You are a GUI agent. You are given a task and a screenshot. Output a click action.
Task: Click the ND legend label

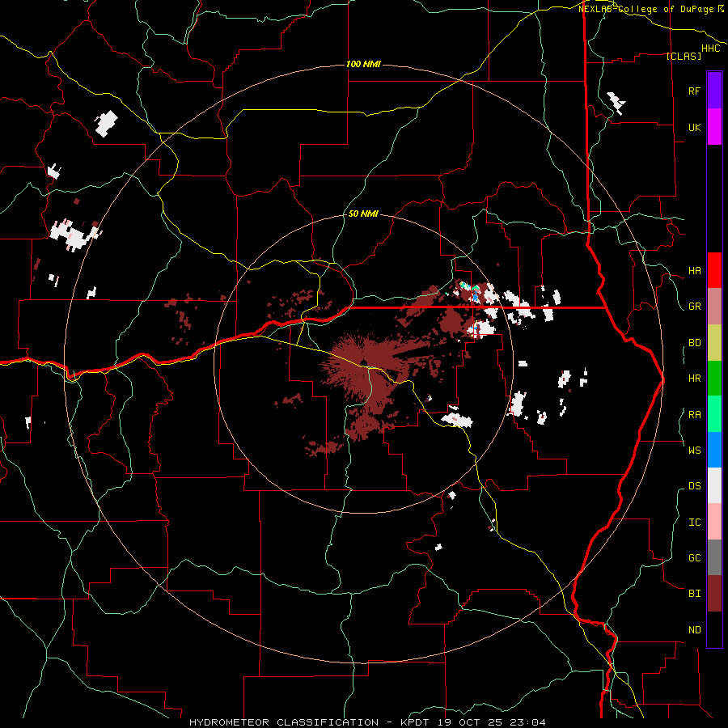(694, 630)
